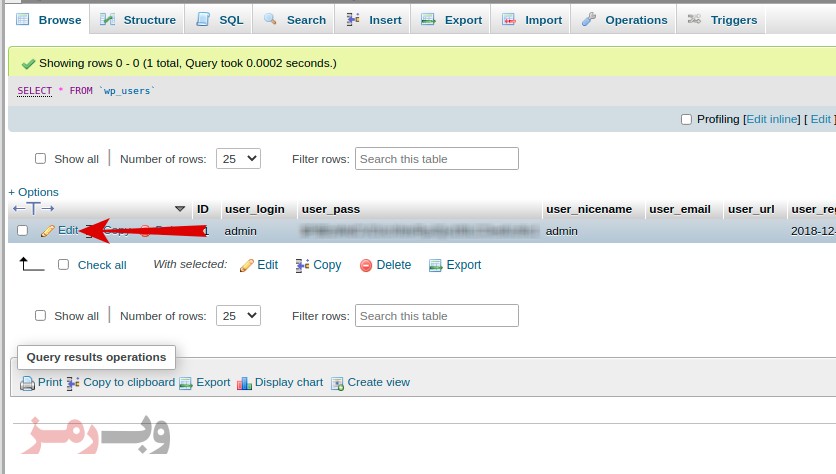Click With selected Copy link
Image resolution: width=836 pixels, height=474 pixels.
[327, 265]
